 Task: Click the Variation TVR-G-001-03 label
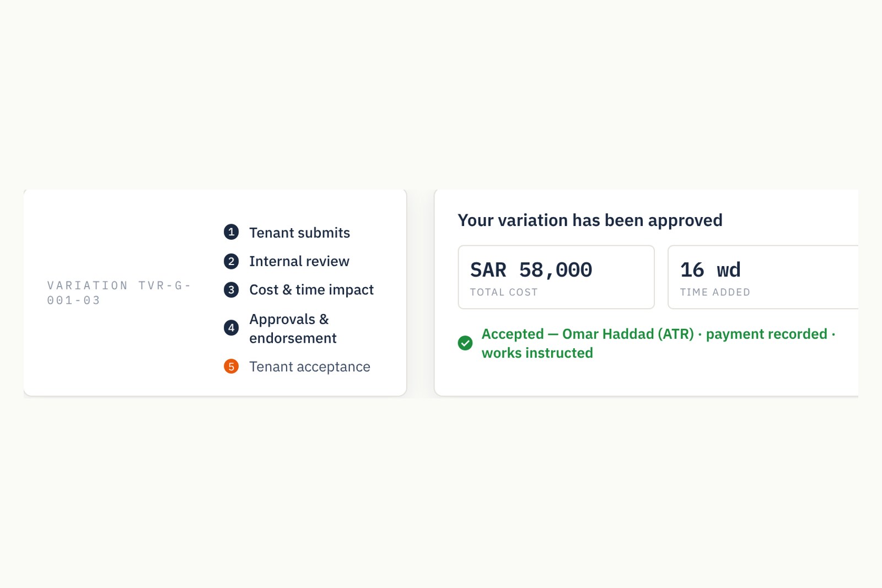119,293
